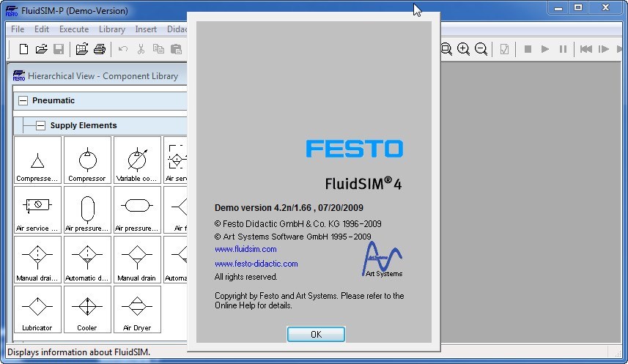This screenshot has height=364, width=628.
Task: Open the www.festo-didactic.com link
Action: (x=256, y=264)
